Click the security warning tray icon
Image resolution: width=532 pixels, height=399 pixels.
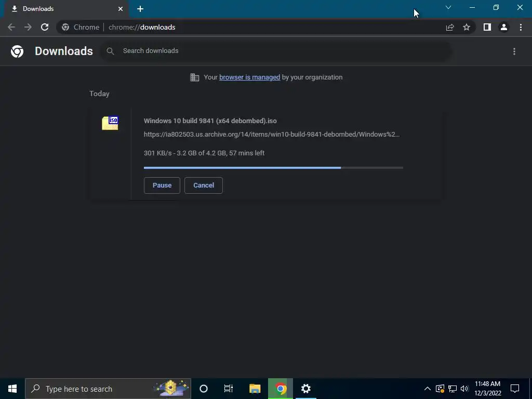tap(440, 389)
